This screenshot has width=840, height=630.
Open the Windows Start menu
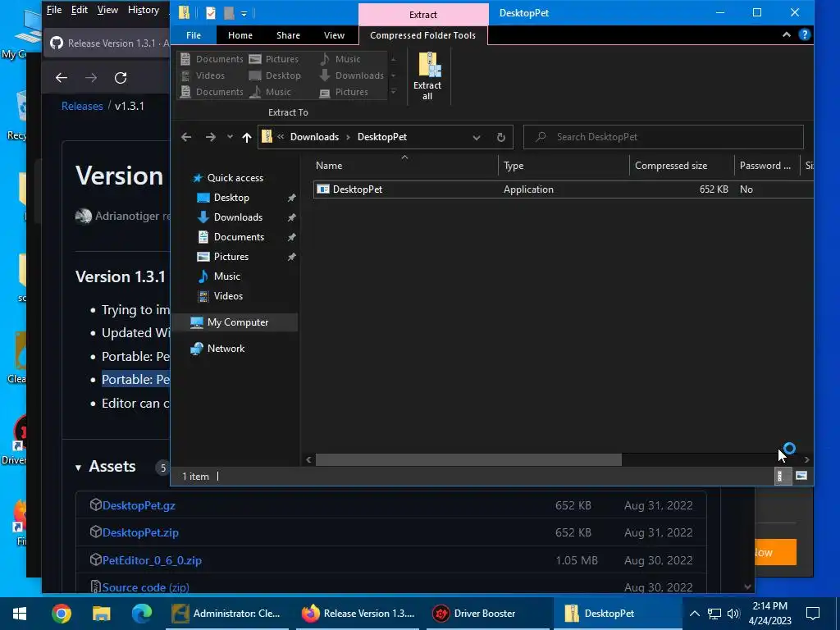(20, 614)
